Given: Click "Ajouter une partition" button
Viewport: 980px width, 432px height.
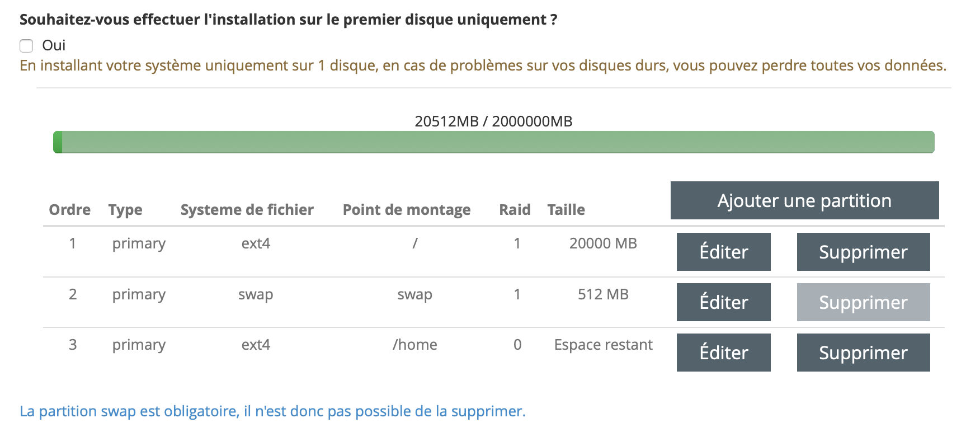Looking at the screenshot, I should click(804, 200).
